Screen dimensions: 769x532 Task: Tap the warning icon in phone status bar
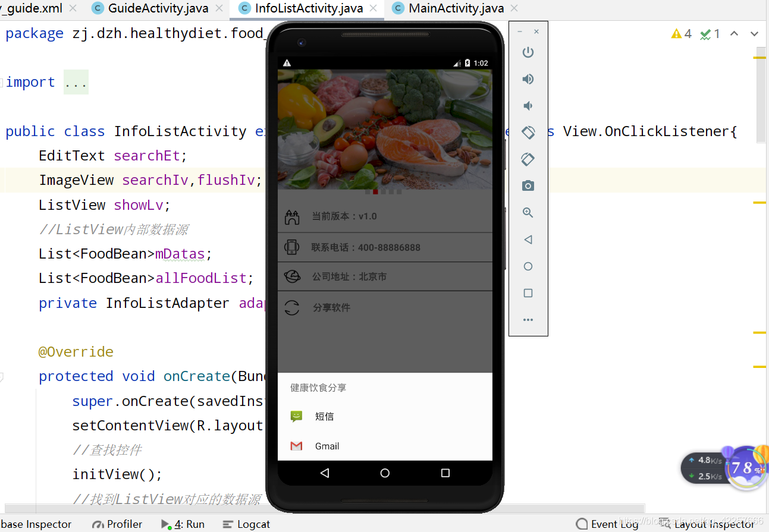287,63
